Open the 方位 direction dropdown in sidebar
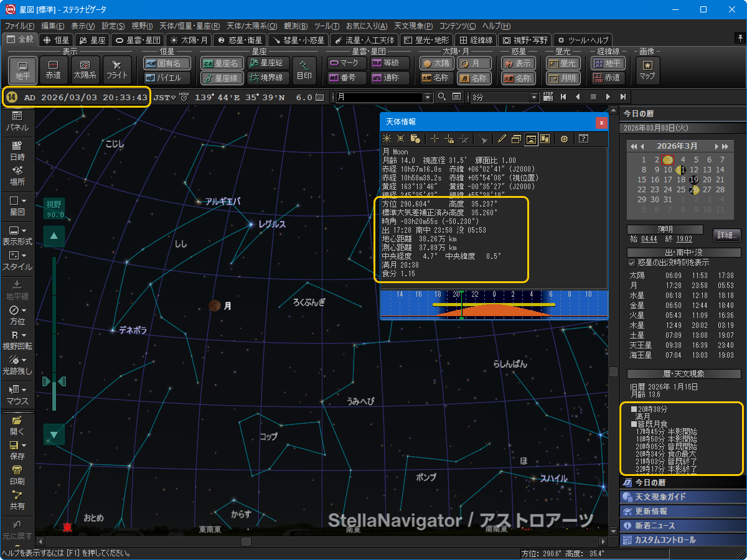This screenshot has width=747, height=560. tap(24, 310)
